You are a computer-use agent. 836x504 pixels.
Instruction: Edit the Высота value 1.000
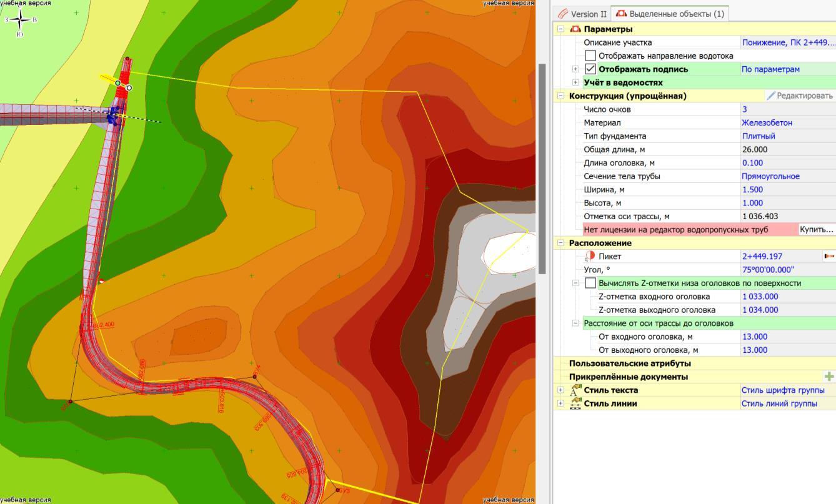(x=788, y=202)
